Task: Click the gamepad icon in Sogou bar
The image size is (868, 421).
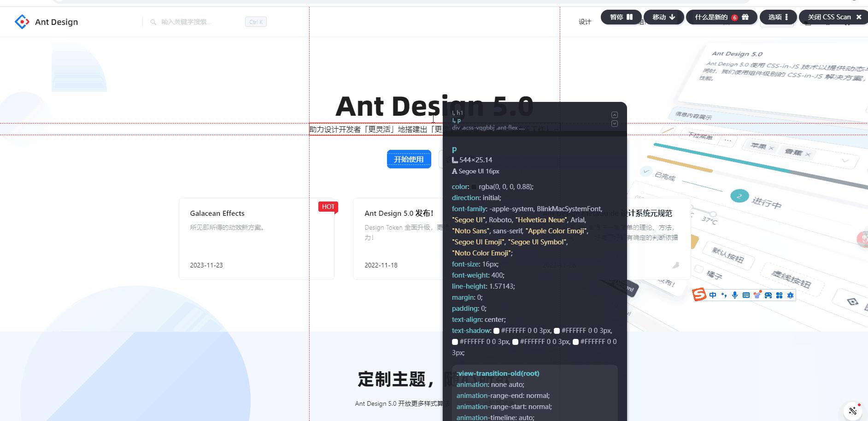Action: tap(768, 295)
